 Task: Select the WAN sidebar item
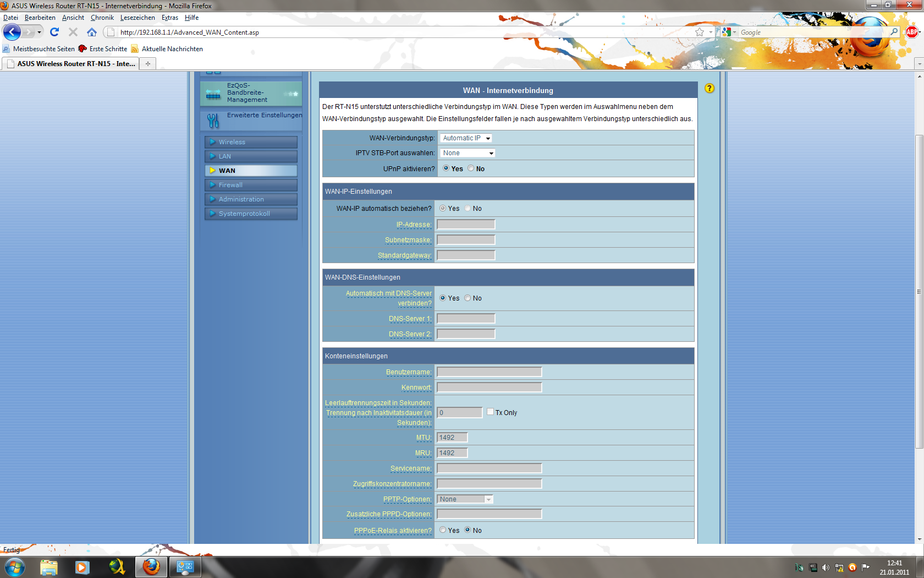pos(251,171)
